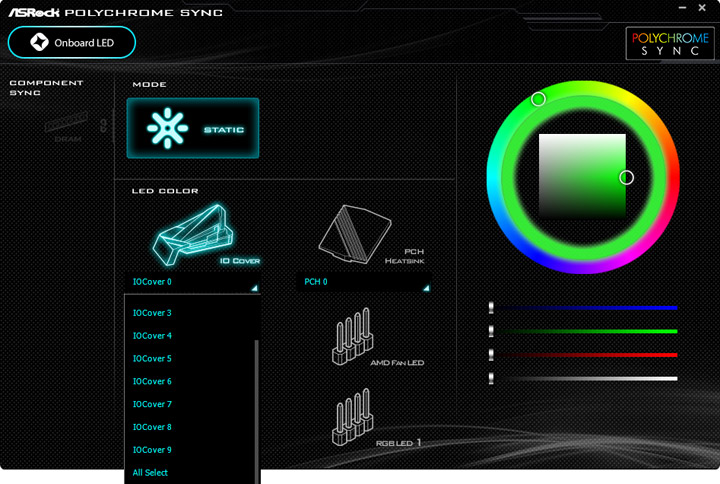Select the PCH Heatsink component icon
Screen dimensions: 720x484
[x=354, y=235]
